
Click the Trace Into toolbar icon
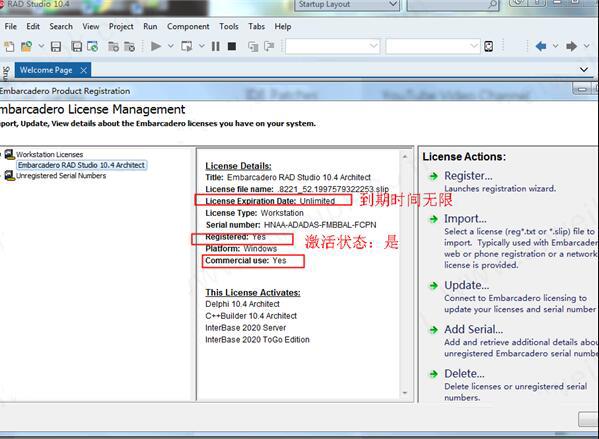pos(253,47)
